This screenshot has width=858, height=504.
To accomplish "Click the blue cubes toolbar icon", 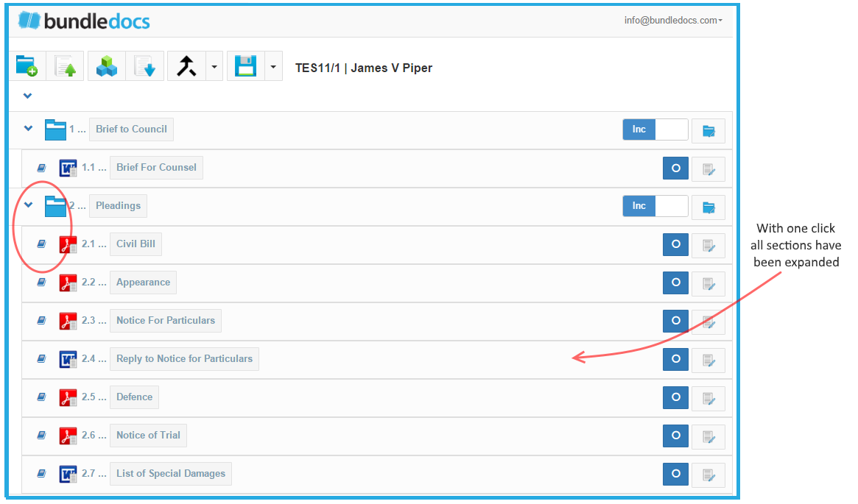I will (107, 66).
